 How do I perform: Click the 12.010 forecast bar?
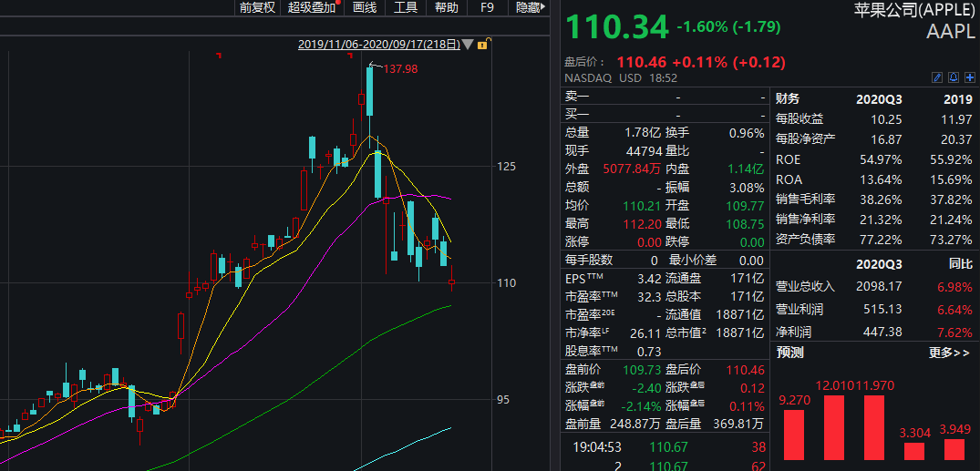coord(834,428)
